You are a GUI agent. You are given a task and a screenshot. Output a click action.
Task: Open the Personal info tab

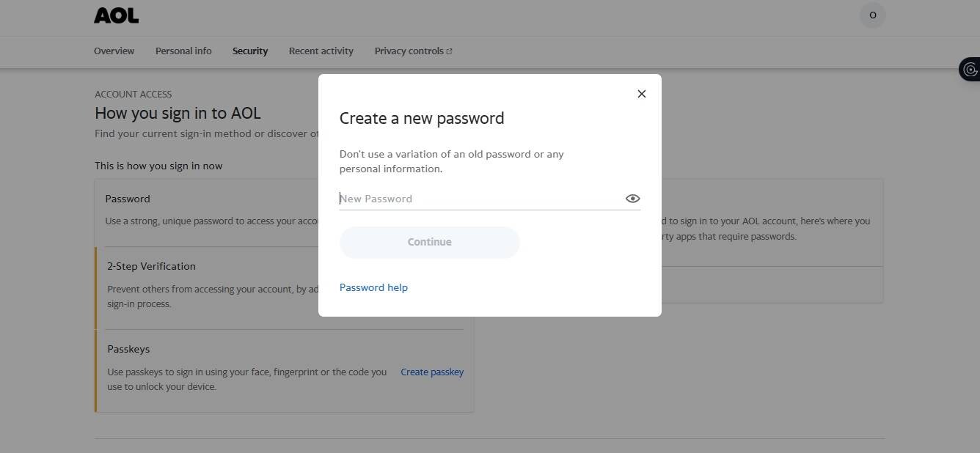tap(183, 51)
